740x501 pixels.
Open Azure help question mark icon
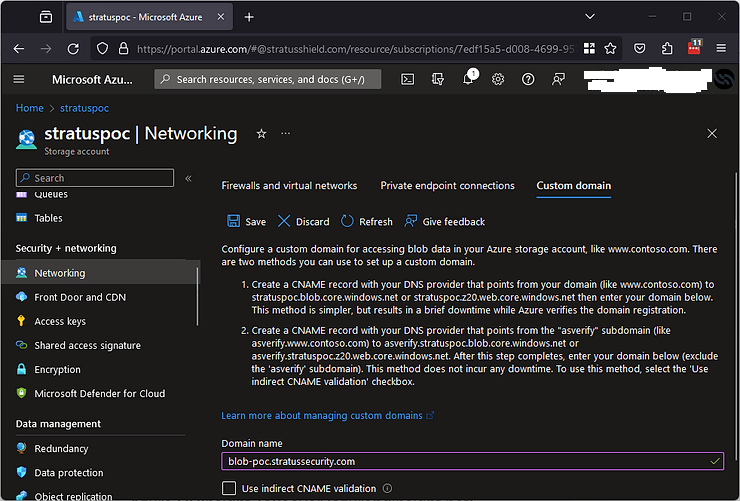[528, 79]
